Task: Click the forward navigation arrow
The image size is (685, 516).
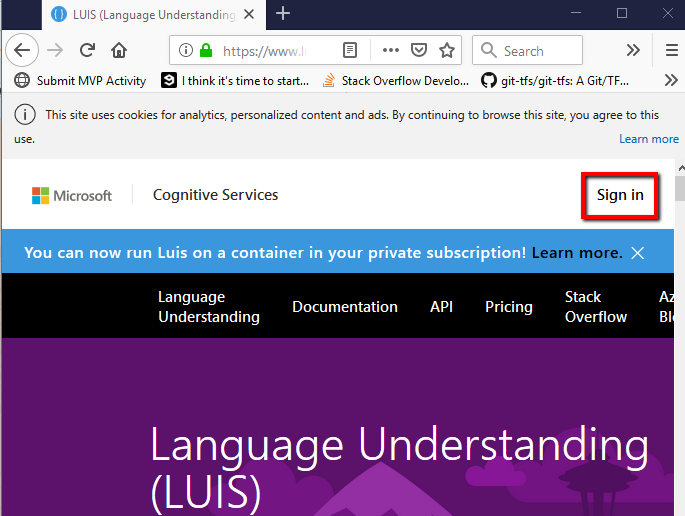Action: (55, 51)
